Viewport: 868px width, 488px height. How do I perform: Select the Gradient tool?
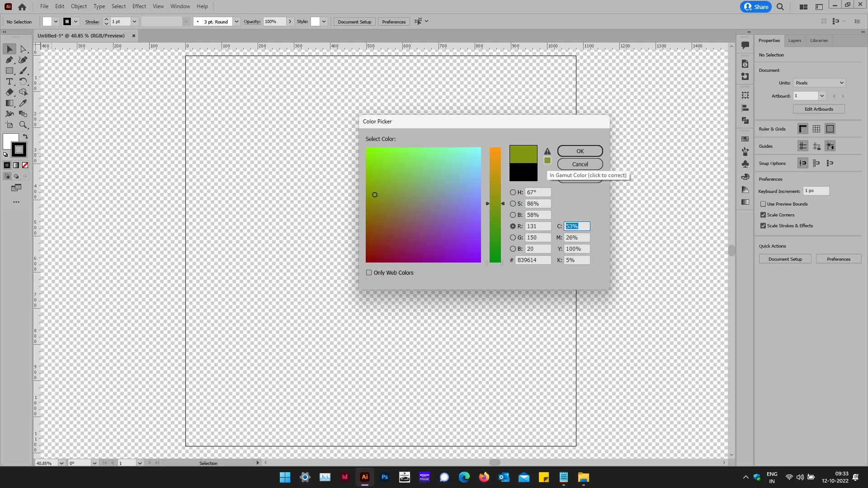[x=9, y=103]
